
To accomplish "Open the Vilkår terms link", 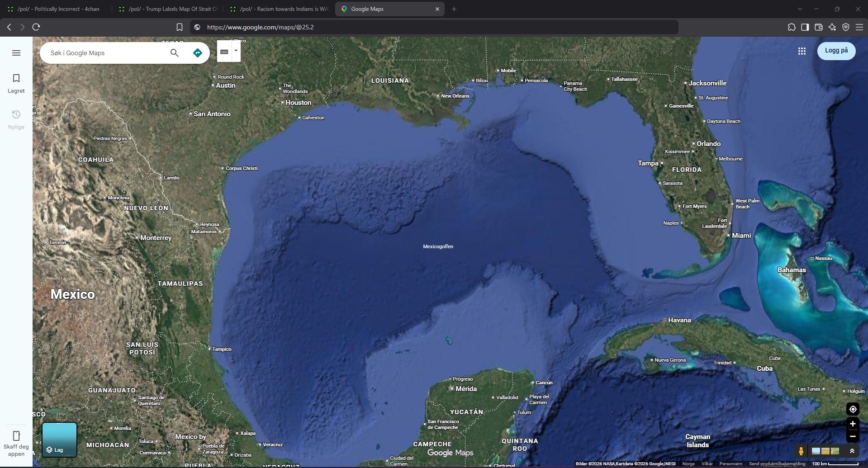I will 707,464.
